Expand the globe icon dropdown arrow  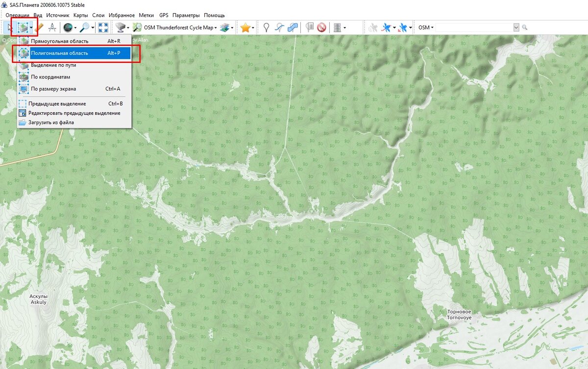[x=75, y=27]
